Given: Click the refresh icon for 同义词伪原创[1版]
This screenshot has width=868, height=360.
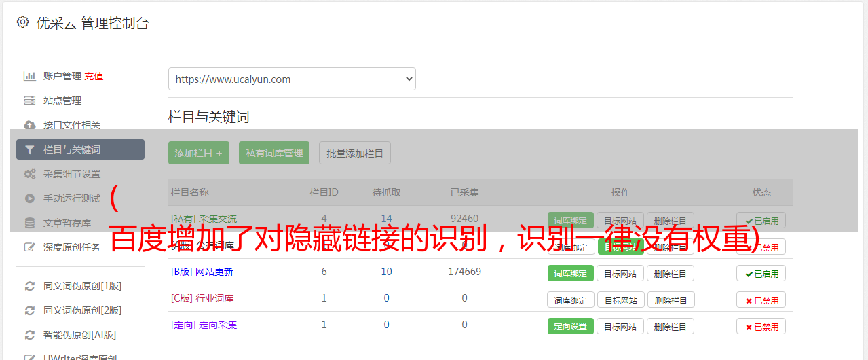Looking at the screenshot, I should (29, 286).
